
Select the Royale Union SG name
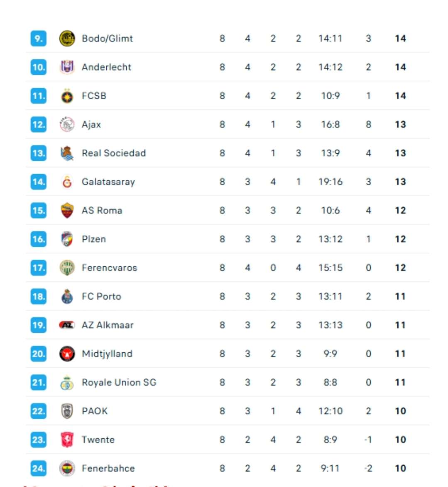point(119,382)
